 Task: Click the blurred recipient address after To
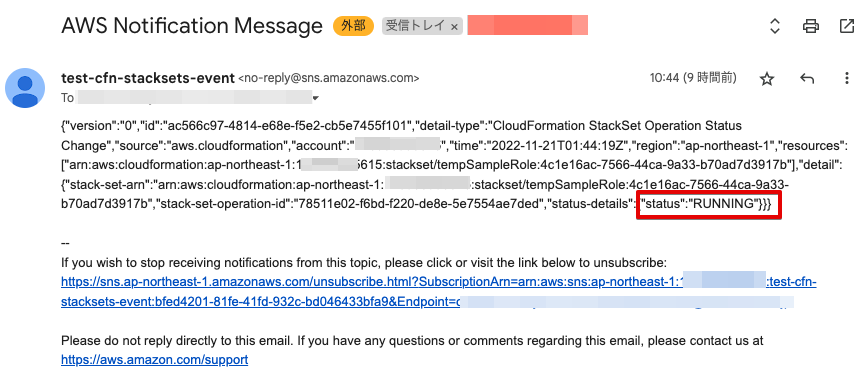(x=194, y=98)
